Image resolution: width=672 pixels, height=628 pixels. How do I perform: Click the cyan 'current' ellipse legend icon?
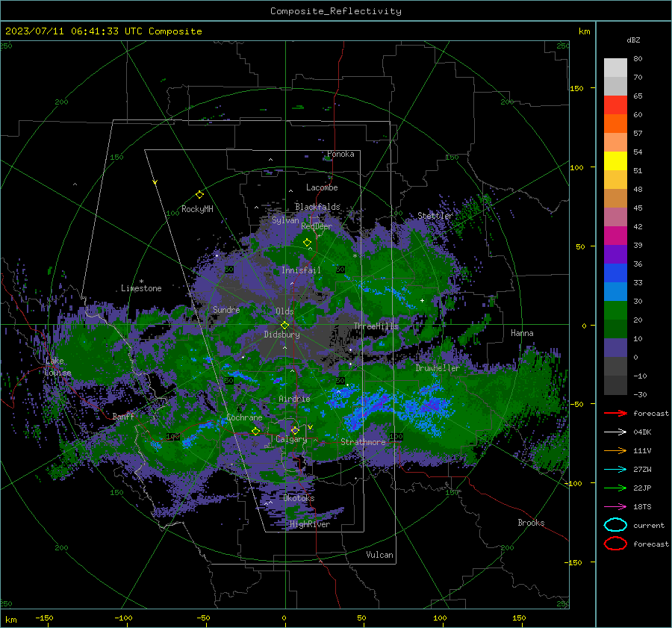[x=615, y=525]
